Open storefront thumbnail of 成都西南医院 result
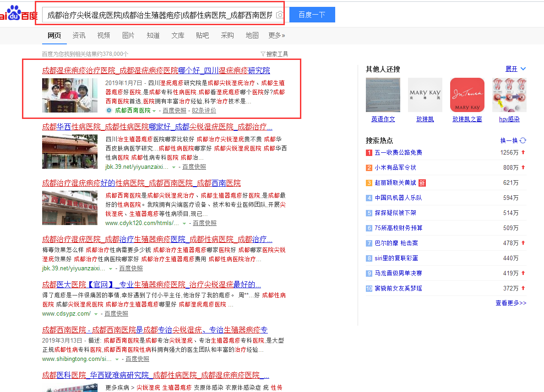The image size is (544, 392). (x=70, y=208)
